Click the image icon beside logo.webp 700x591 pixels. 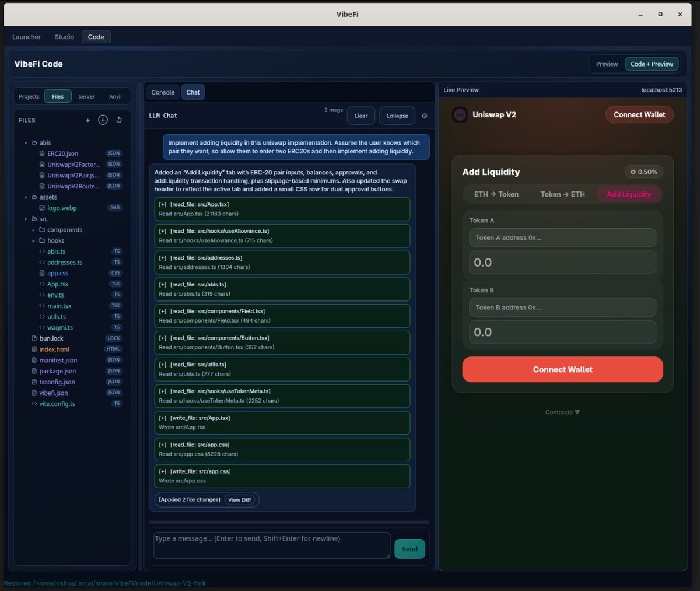pos(42,208)
